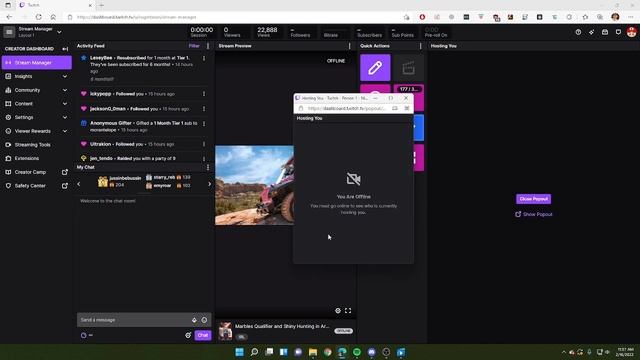
Task: Open File Explorer from taskbar
Action: click(x=313, y=352)
